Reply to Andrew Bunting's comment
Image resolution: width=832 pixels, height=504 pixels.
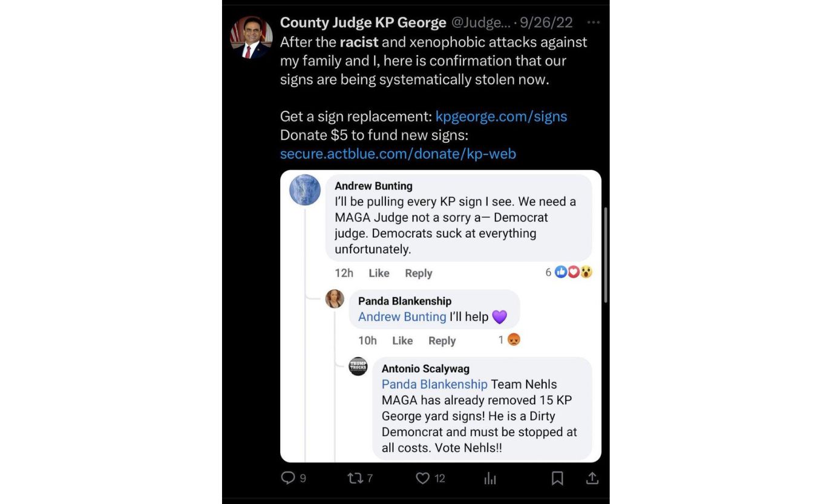tap(418, 273)
